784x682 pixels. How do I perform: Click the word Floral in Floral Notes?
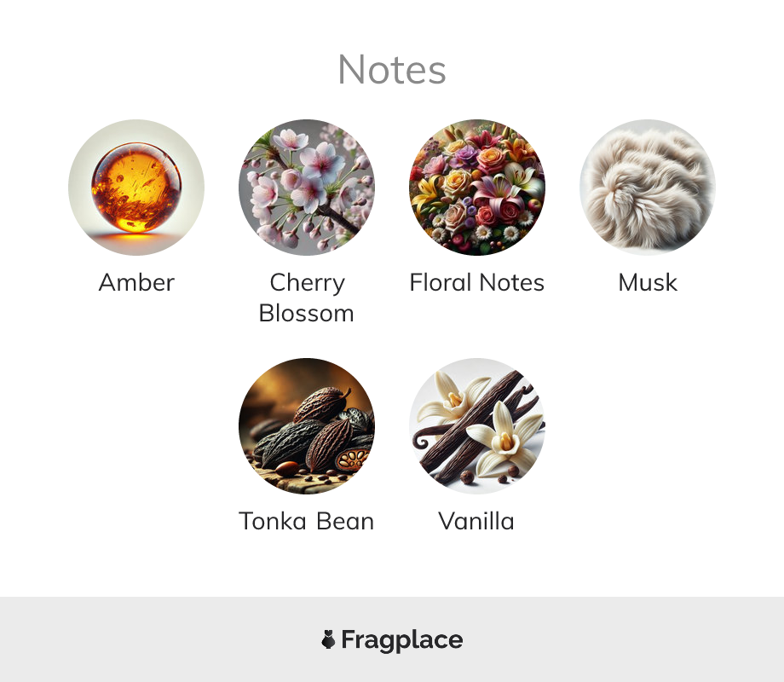click(x=441, y=283)
